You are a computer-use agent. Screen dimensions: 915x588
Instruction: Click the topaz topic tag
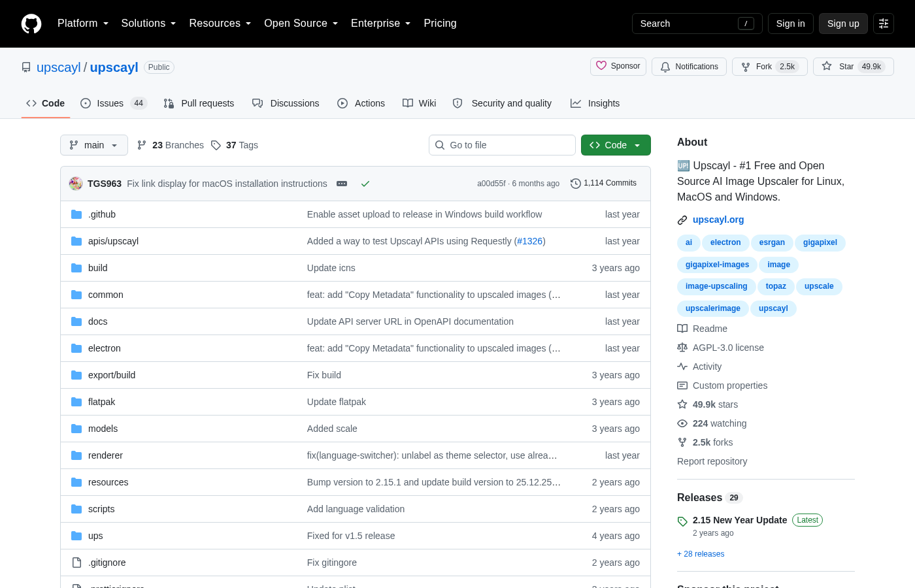pos(776,286)
